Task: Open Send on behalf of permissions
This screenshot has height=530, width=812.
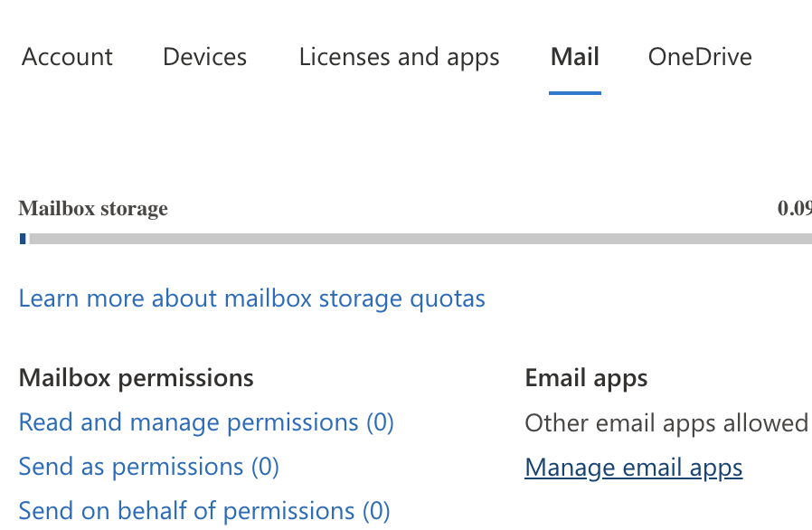Action: 203,510
